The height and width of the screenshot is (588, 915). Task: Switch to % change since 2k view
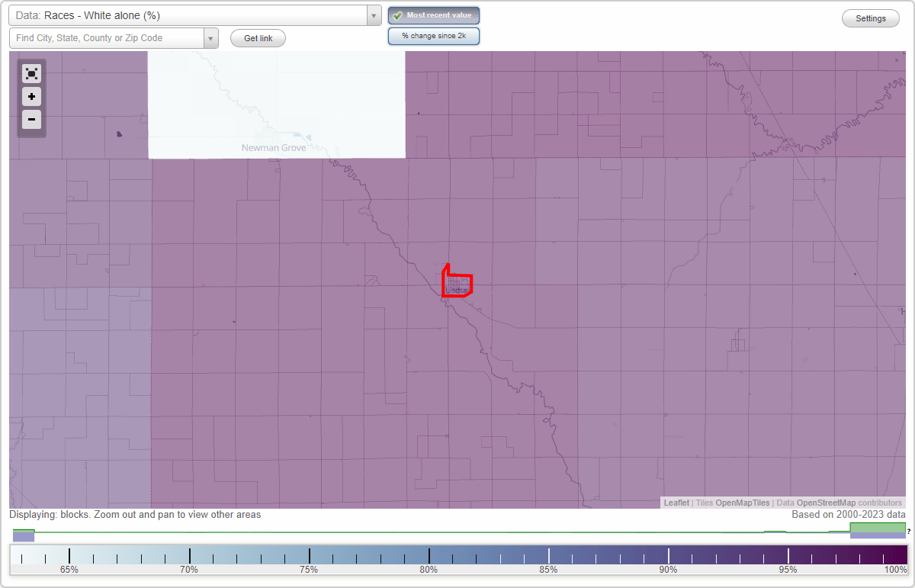[433, 35]
